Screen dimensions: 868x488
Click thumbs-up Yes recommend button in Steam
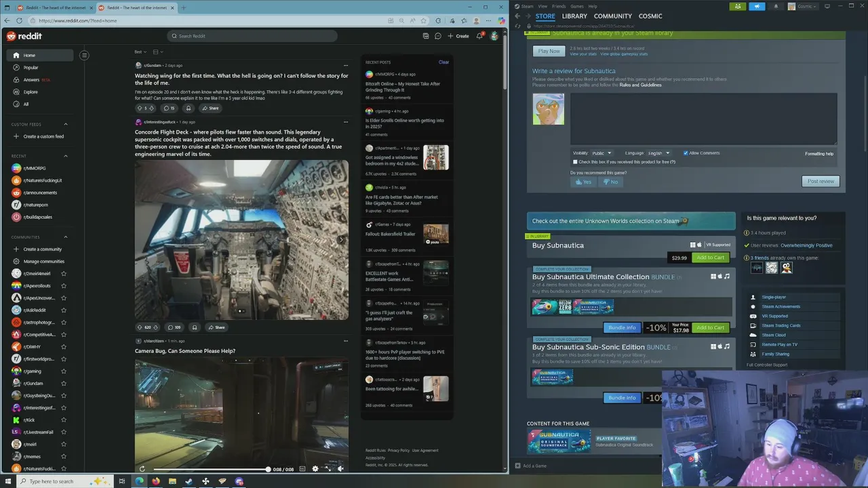pos(583,182)
